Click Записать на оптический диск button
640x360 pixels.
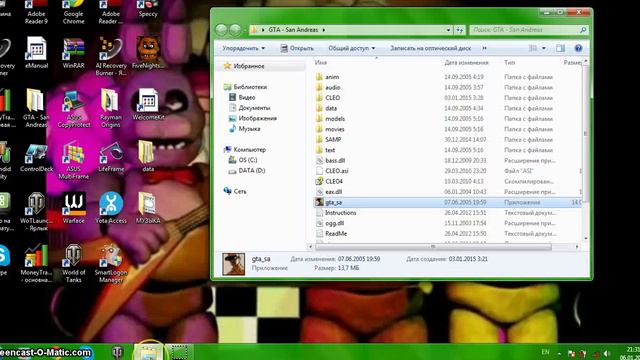[431, 48]
